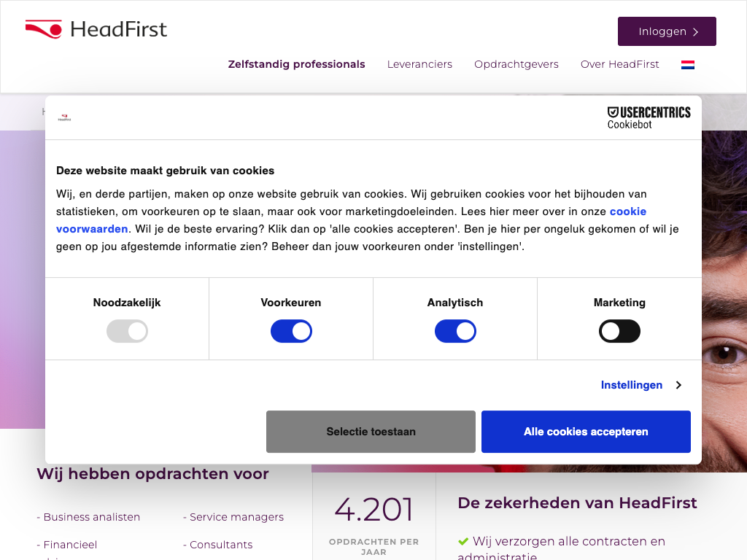Click Alle cookies accepteren button

point(586,432)
